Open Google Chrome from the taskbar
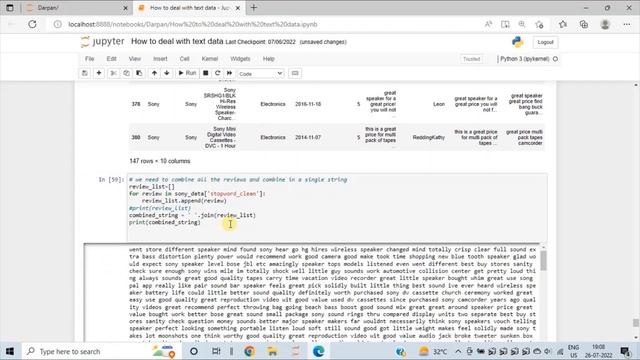Screen dimensions: 640x360 pos(249,351)
